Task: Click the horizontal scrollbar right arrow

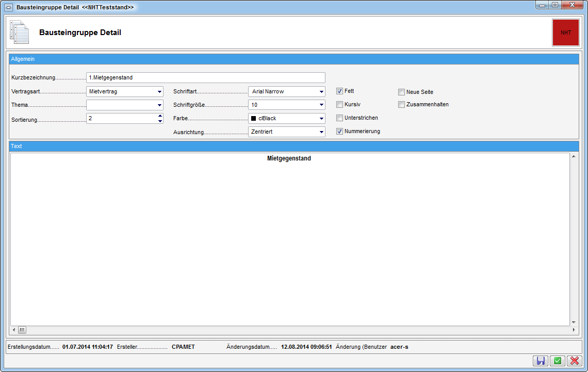Action: pyautogui.click(x=574, y=330)
